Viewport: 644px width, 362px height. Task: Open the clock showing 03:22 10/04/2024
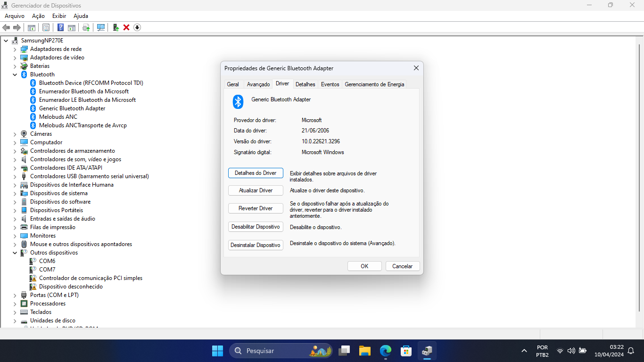click(609, 351)
